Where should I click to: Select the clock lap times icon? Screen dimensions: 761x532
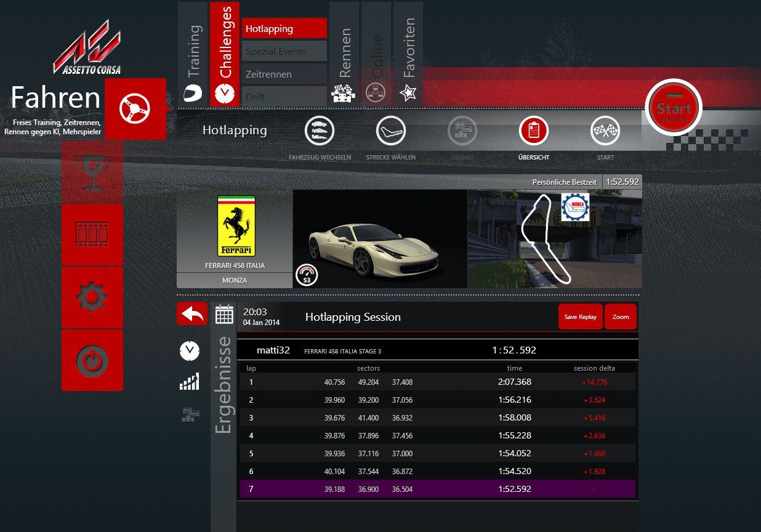tap(190, 351)
